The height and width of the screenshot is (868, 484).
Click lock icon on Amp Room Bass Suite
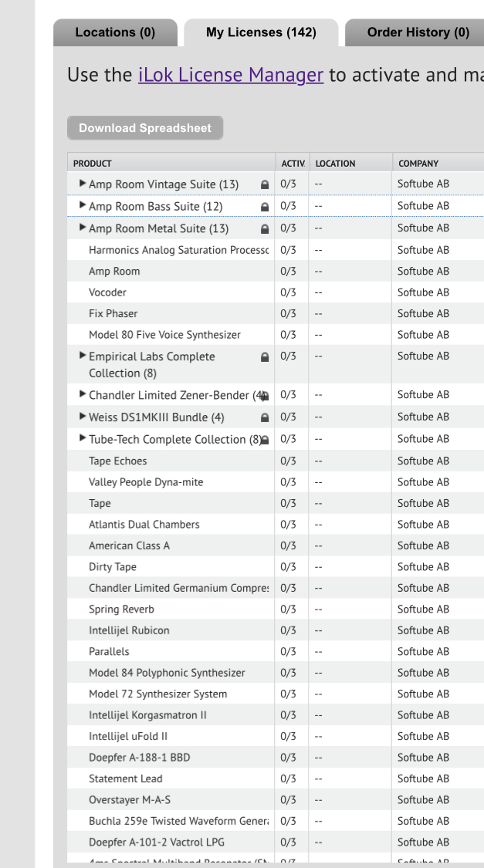coord(265,207)
